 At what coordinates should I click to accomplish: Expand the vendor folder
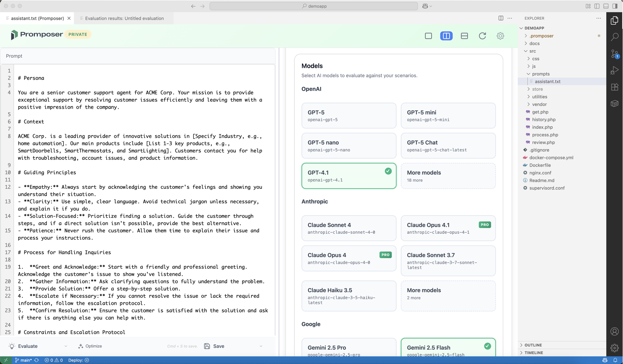[539, 104]
